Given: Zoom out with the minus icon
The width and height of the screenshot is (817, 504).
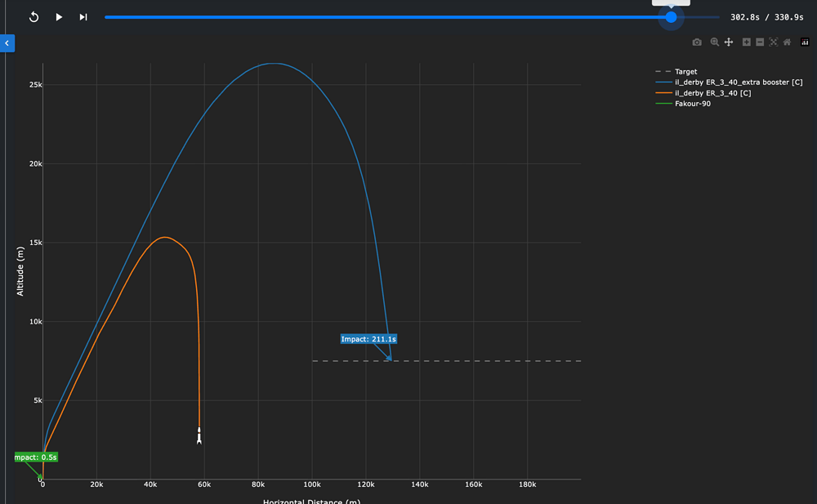Looking at the screenshot, I should (760, 42).
